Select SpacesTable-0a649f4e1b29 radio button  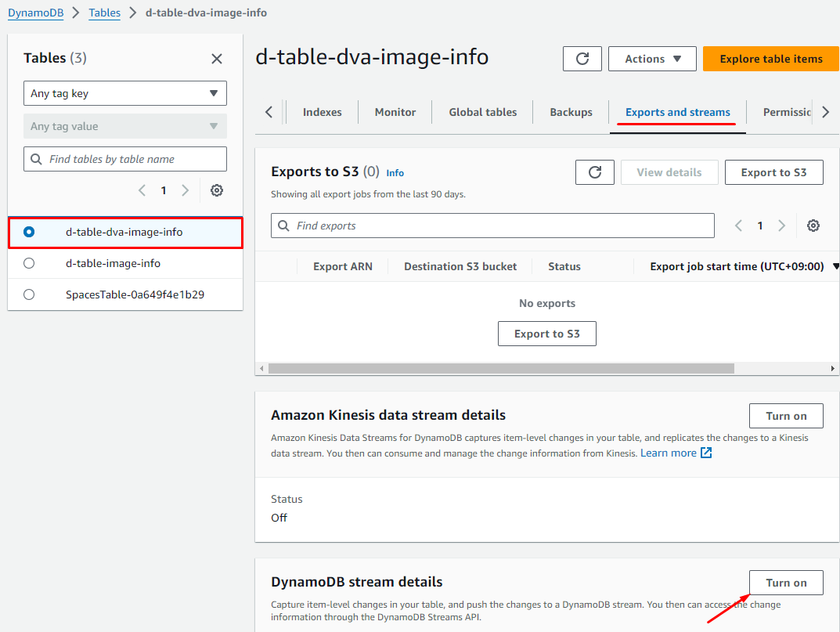click(29, 294)
